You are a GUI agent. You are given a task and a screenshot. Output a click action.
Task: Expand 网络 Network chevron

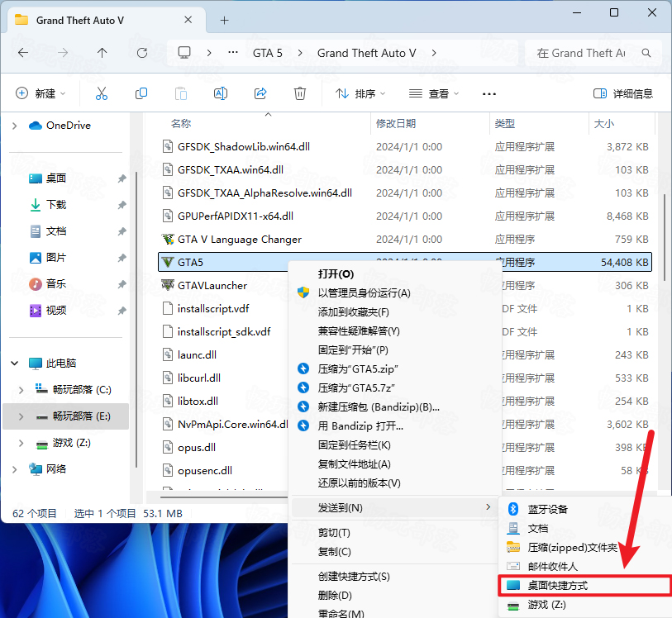15,469
